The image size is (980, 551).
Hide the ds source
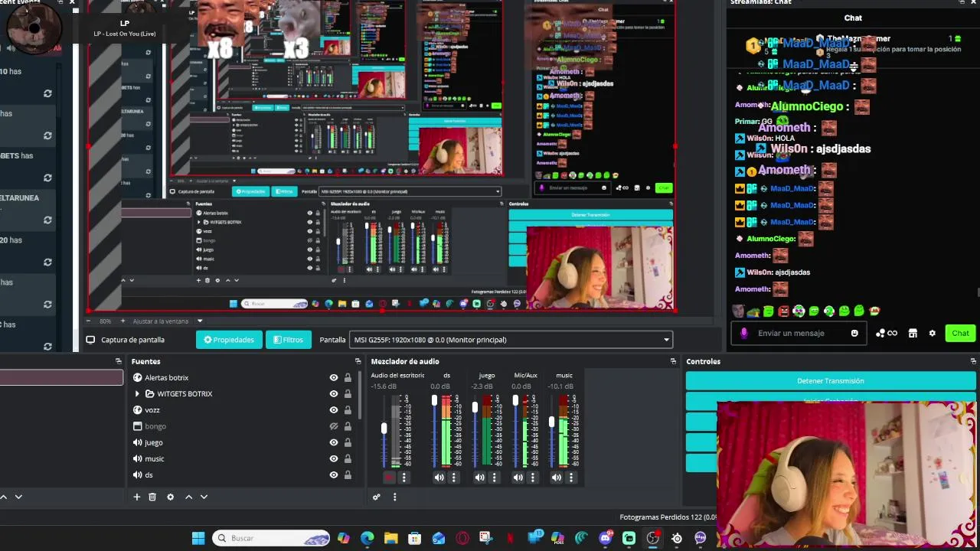point(334,474)
